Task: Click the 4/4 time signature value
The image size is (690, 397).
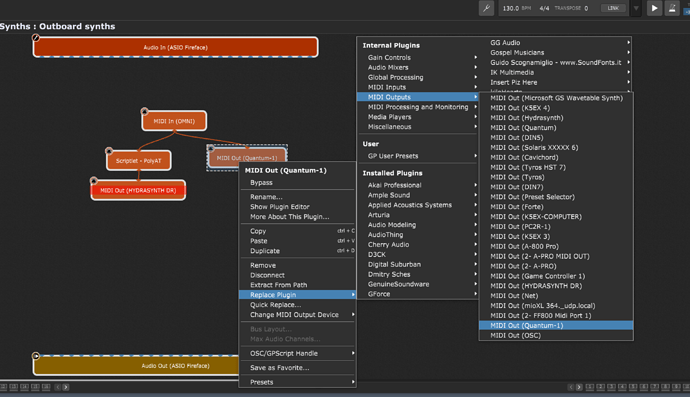Action: pos(544,8)
